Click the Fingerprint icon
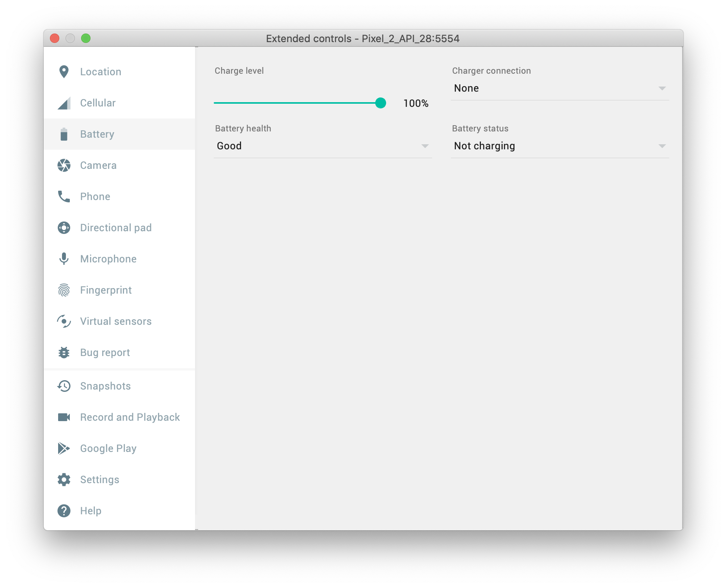The height and width of the screenshot is (588, 727). (64, 290)
